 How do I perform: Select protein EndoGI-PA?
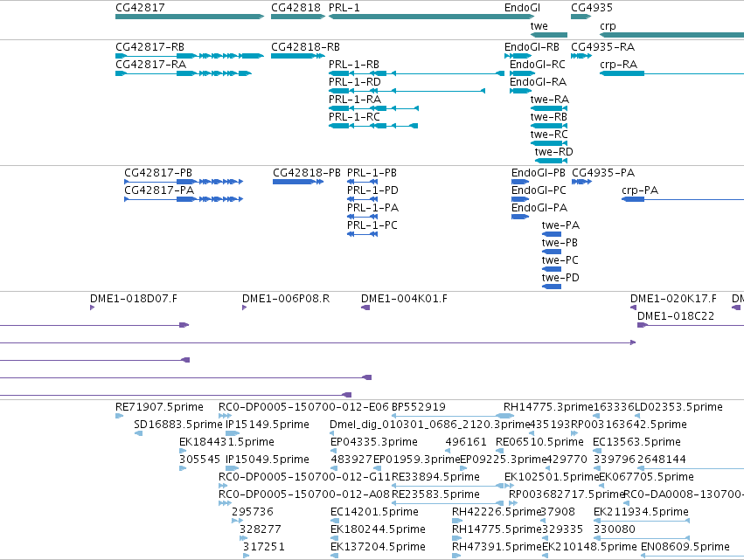pos(520,217)
